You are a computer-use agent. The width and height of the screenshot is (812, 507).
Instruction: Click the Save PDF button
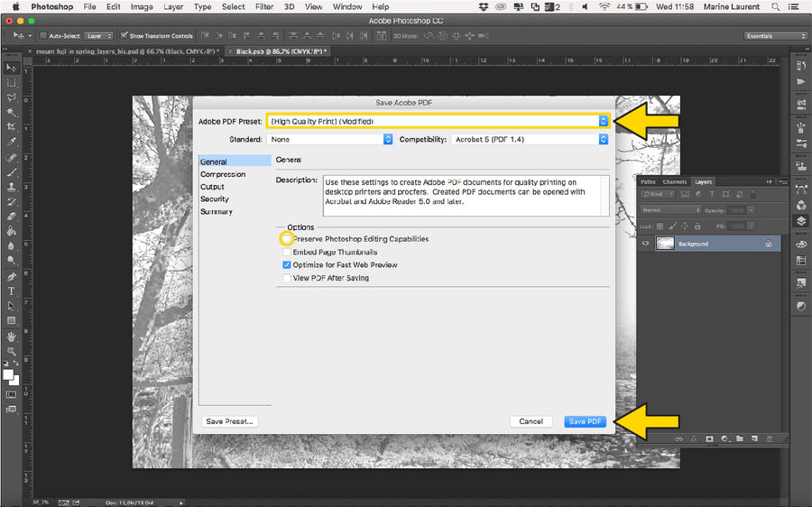[585, 421]
